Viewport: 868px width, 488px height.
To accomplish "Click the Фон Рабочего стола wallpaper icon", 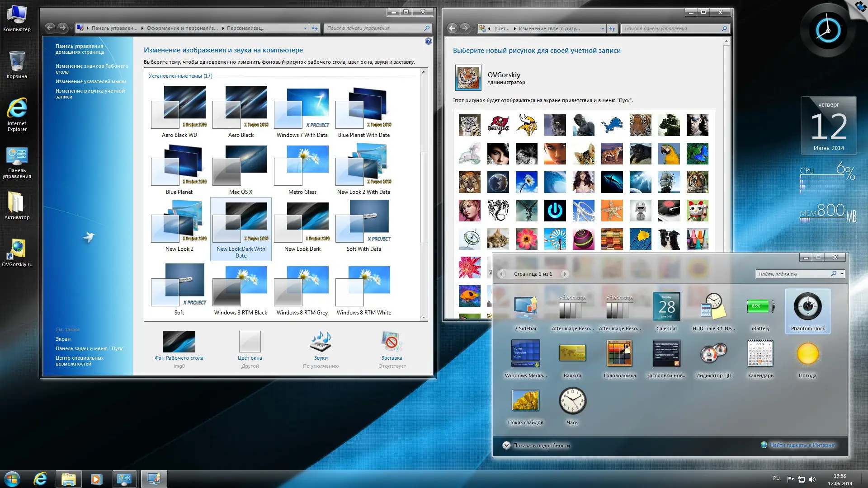I will pyautogui.click(x=179, y=342).
